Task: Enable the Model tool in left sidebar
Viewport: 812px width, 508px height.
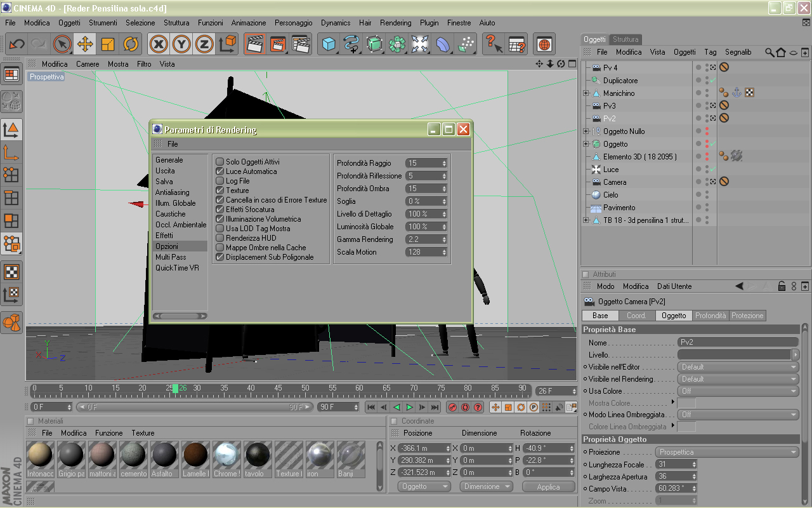Action: pyautogui.click(x=11, y=130)
